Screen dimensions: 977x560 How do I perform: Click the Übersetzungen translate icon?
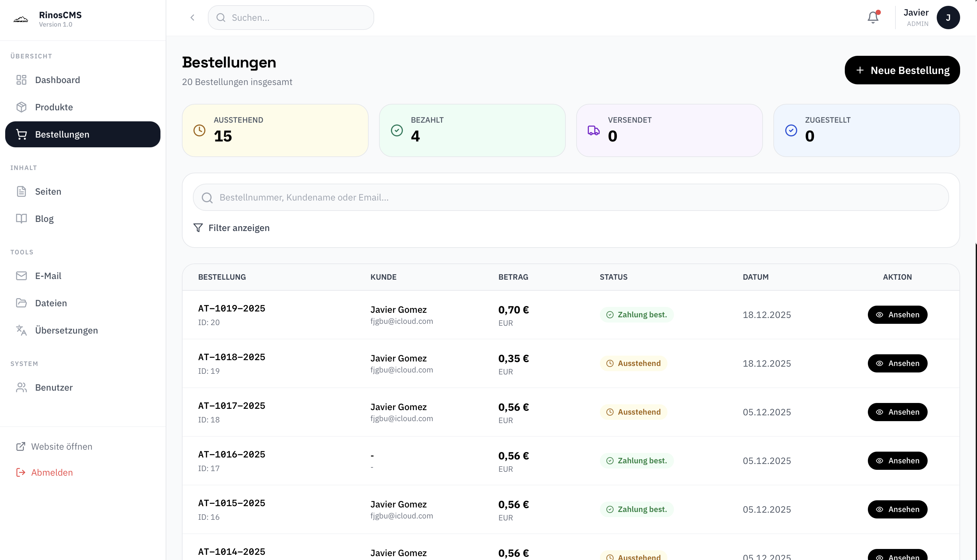(21, 330)
